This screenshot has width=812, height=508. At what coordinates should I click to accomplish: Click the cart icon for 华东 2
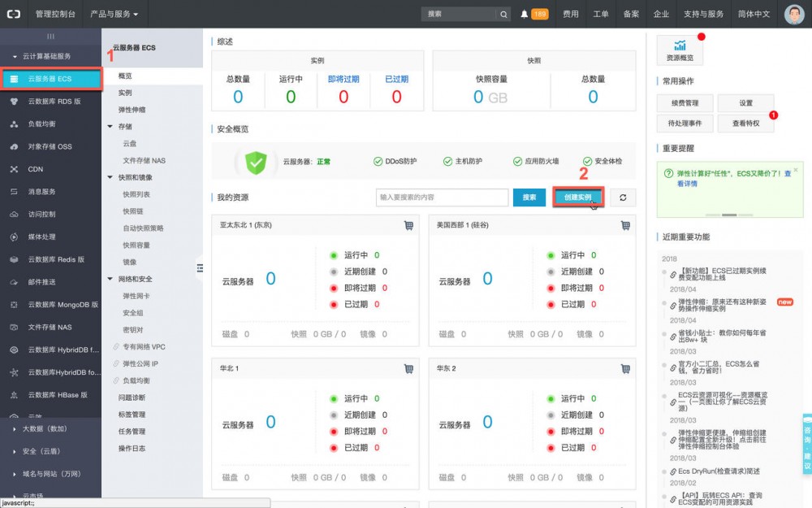[x=625, y=368]
